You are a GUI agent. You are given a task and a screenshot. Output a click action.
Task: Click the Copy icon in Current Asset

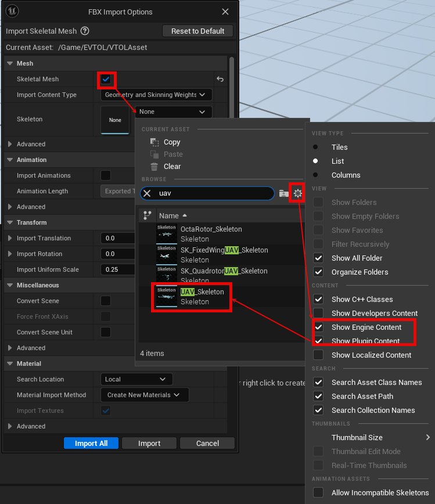154,142
